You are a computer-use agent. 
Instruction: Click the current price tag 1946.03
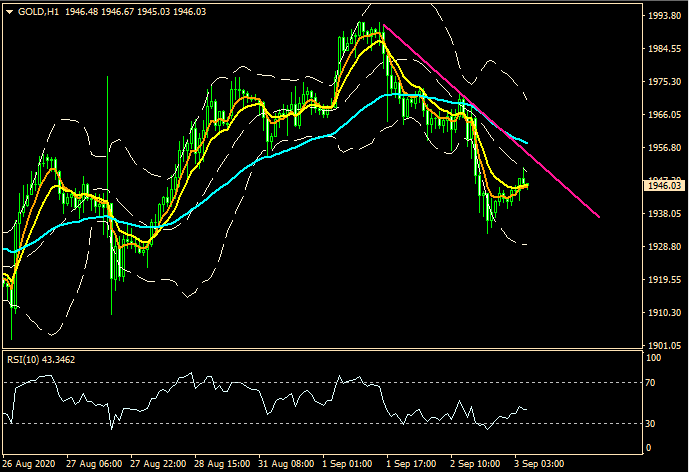point(663,186)
